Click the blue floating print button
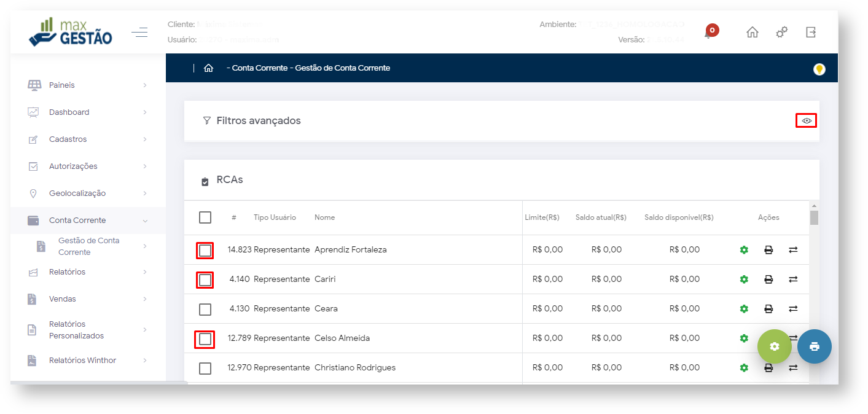Screen dimensions: 868x414 pyautogui.click(x=814, y=346)
